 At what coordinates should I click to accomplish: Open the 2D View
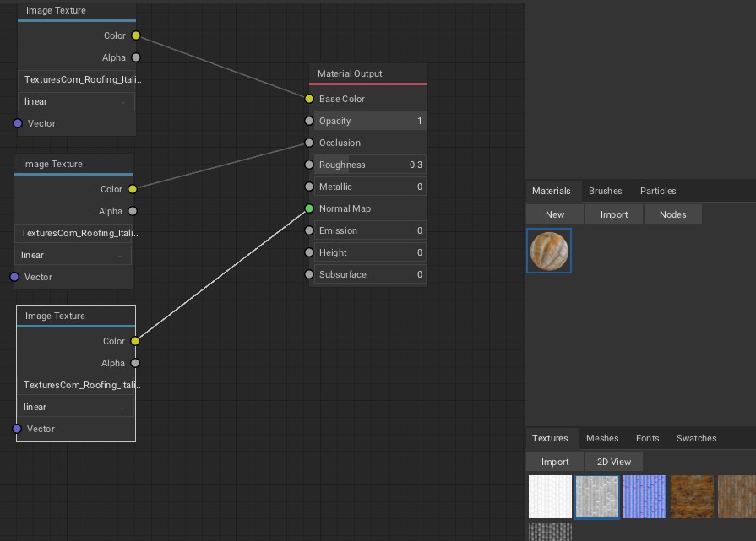[614, 462]
